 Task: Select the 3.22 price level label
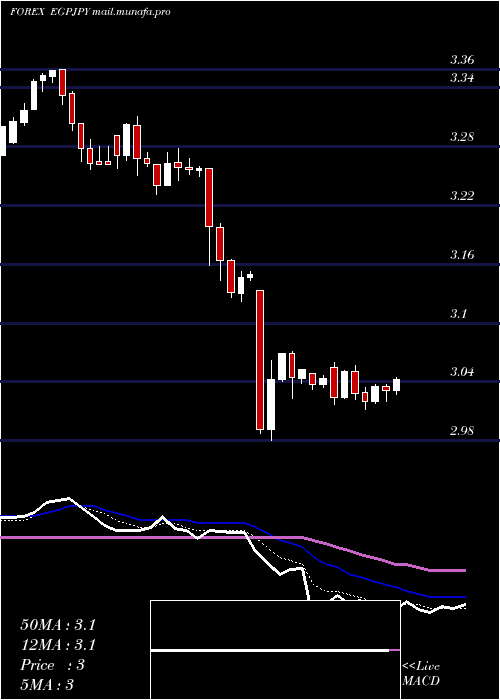462,196
